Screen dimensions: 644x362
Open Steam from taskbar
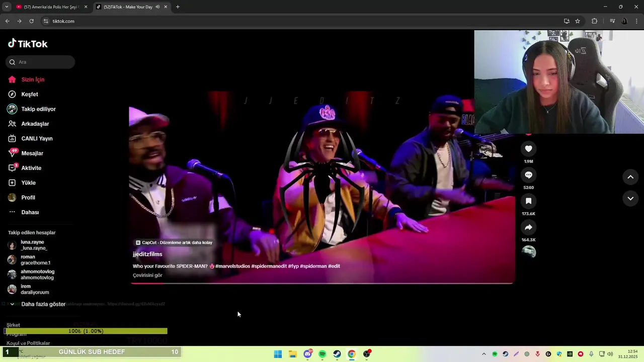[x=337, y=354]
